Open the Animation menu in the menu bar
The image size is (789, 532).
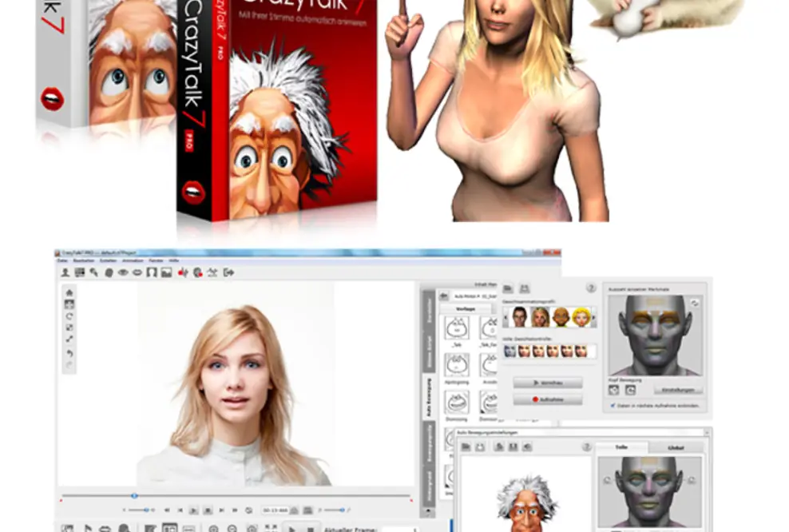coord(133,260)
